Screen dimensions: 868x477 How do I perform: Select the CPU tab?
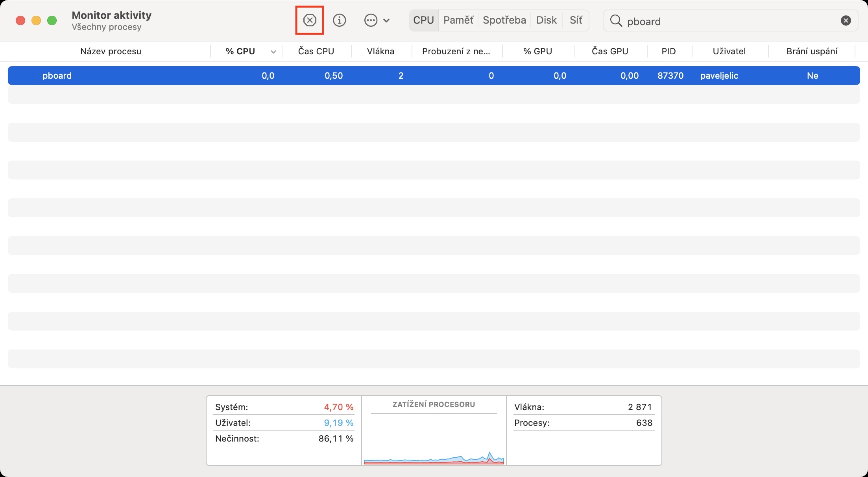(423, 20)
